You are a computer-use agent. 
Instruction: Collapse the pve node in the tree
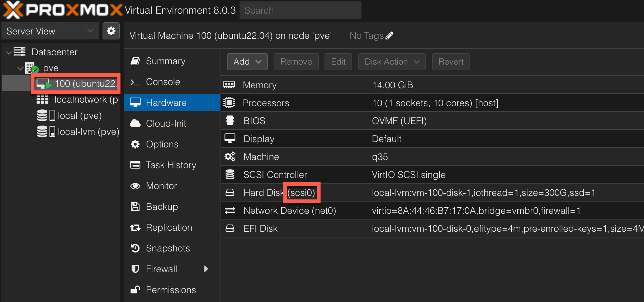pos(20,68)
